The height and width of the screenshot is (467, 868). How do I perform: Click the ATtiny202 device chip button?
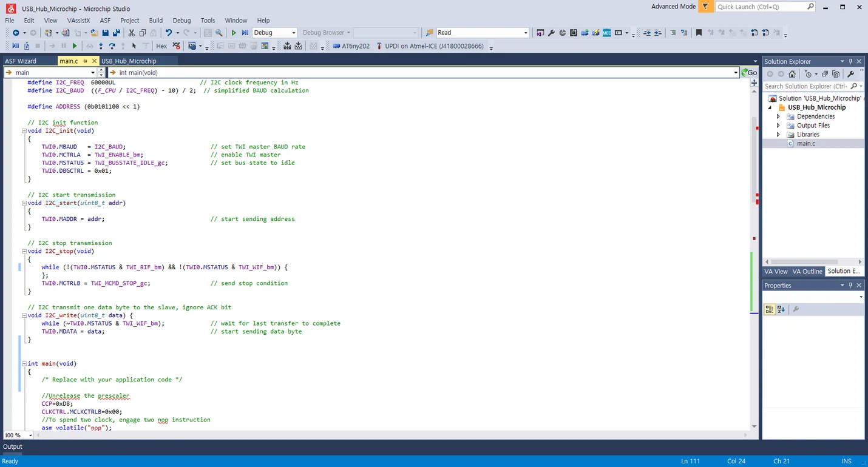[351, 46]
